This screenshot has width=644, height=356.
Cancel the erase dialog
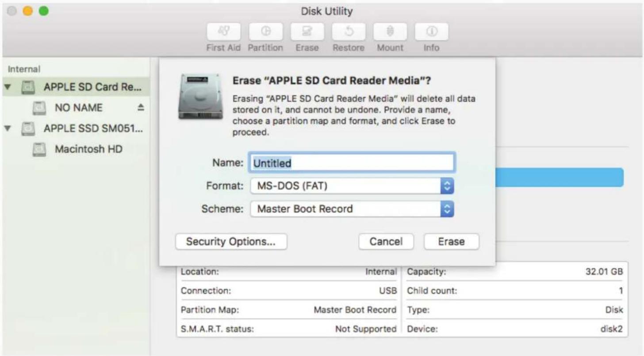coord(386,242)
